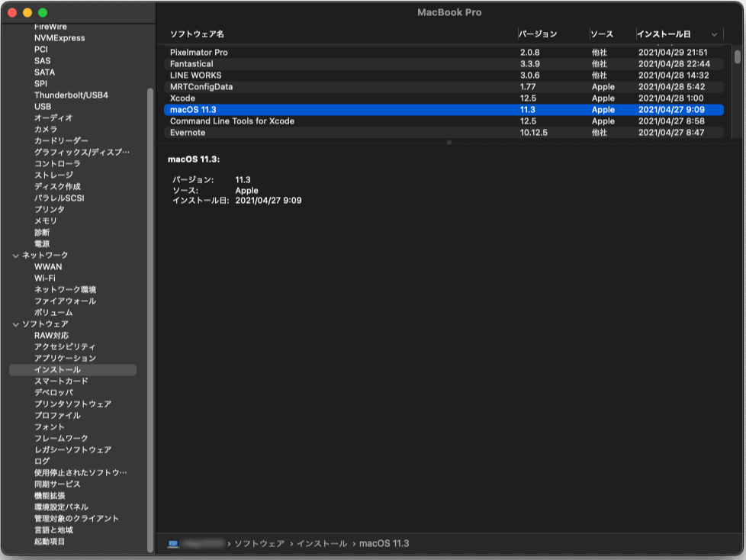Image resolution: width=746 pixels, height=560 pixels.
Task: Open PCI in sidebar
Action: click(41, 50)
